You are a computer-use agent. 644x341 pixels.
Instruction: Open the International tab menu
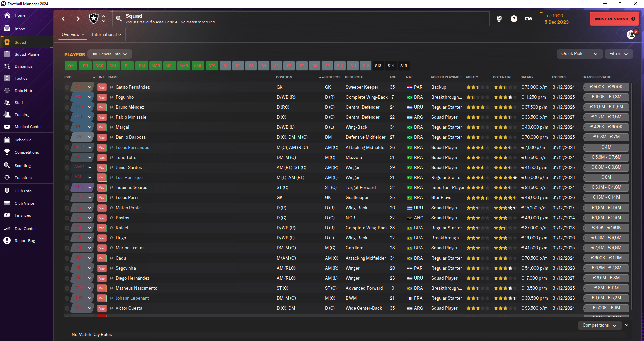pos(106,35)
